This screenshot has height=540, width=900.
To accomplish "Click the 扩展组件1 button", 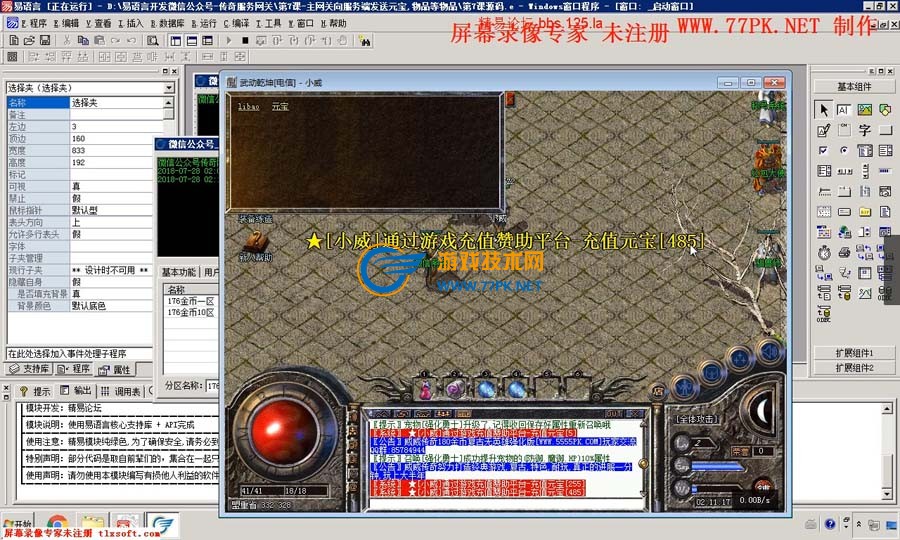I will pos(854,352).
